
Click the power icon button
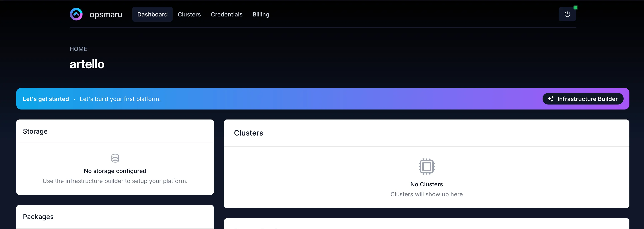point(567,14)
